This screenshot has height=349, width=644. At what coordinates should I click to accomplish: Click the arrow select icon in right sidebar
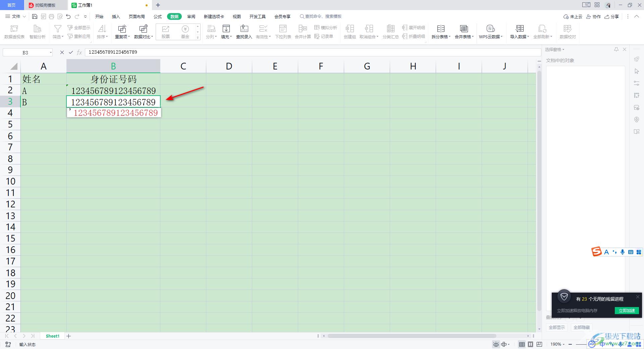637,71
